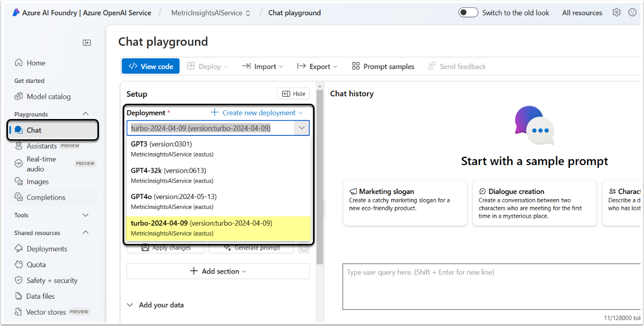Image resolution: width=644 pixels, height=326 pixels.
Task: Open All resources link
Action: coord(582,13)
